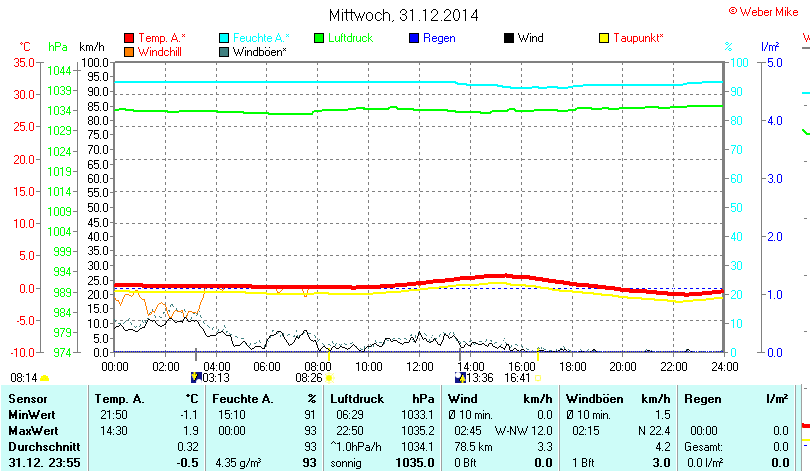Click the Wind legend label
Screen dimensions: 810x471
(x=531, y=38)
